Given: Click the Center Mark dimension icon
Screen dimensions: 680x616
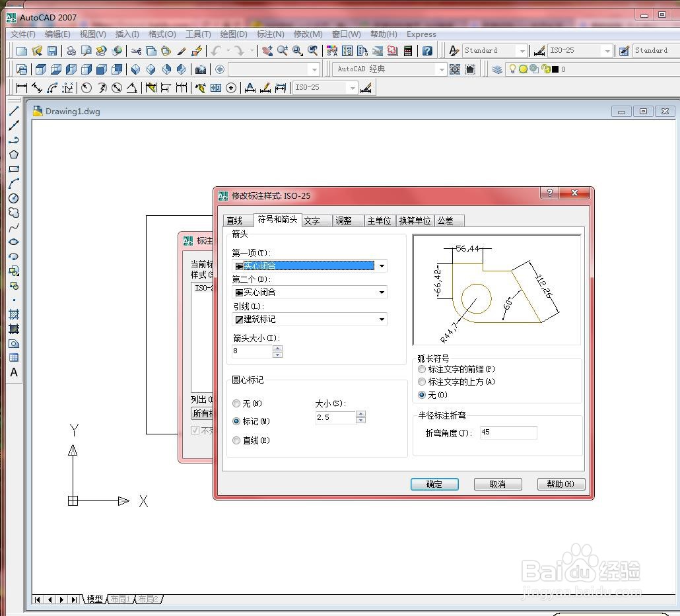Looking at the screenshot, I should (231, 88).
